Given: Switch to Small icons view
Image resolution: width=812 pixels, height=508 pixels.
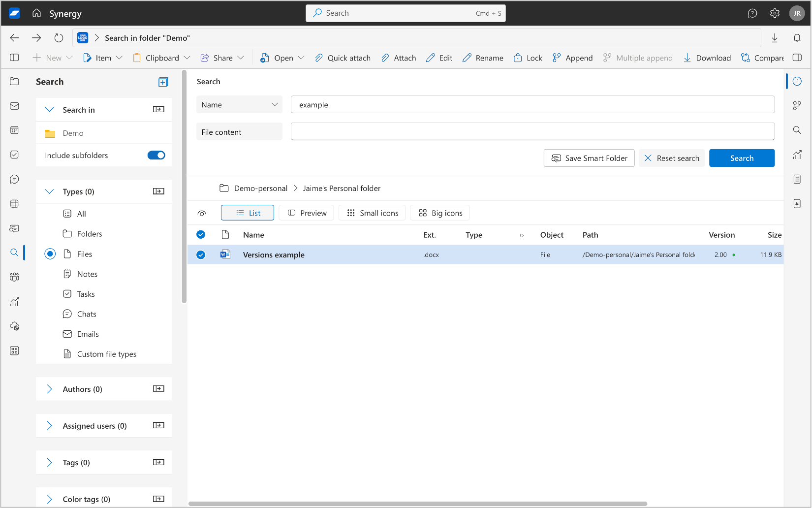Looking at the screenshot, I should tap(372, 213).
